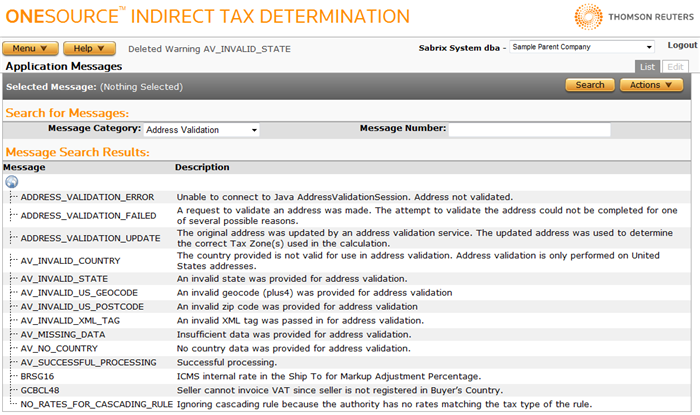Select the AV_MISSING_DATA message
Image resolution: width=700 pixels, height=415 pixels.
click(62, 334)
